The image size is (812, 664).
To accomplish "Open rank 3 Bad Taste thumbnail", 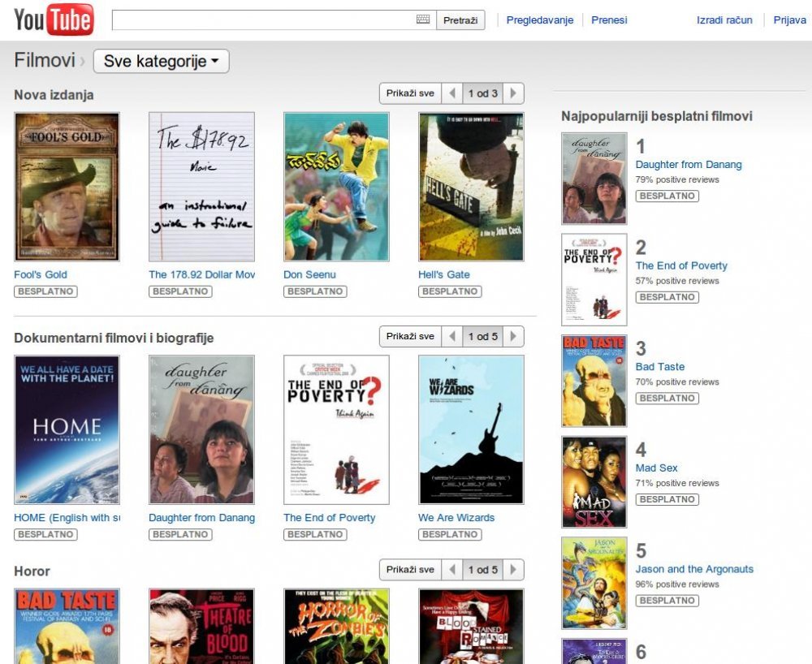I will pyautogui.click(x=594, y=381).
